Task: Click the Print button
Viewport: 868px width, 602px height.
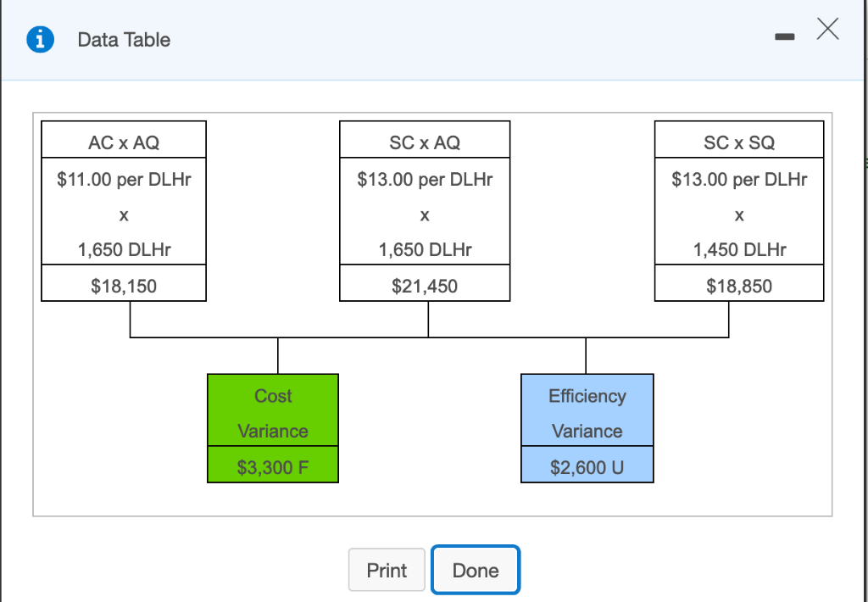Action: pos(387,570)
